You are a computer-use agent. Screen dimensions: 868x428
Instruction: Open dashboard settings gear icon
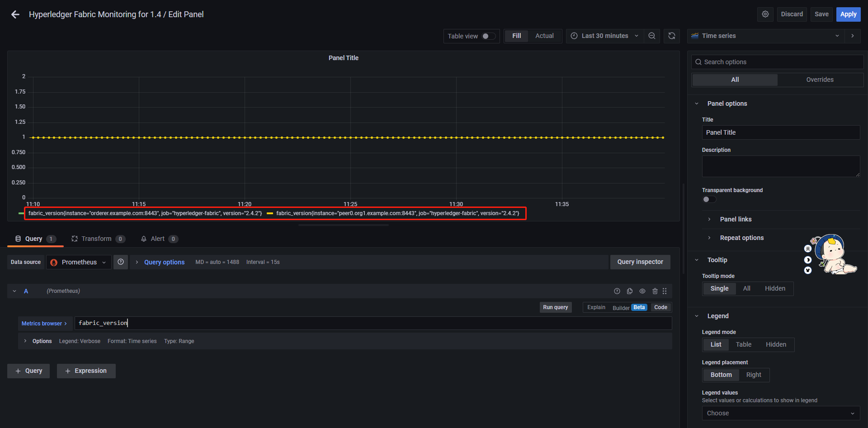pos(765,14)
